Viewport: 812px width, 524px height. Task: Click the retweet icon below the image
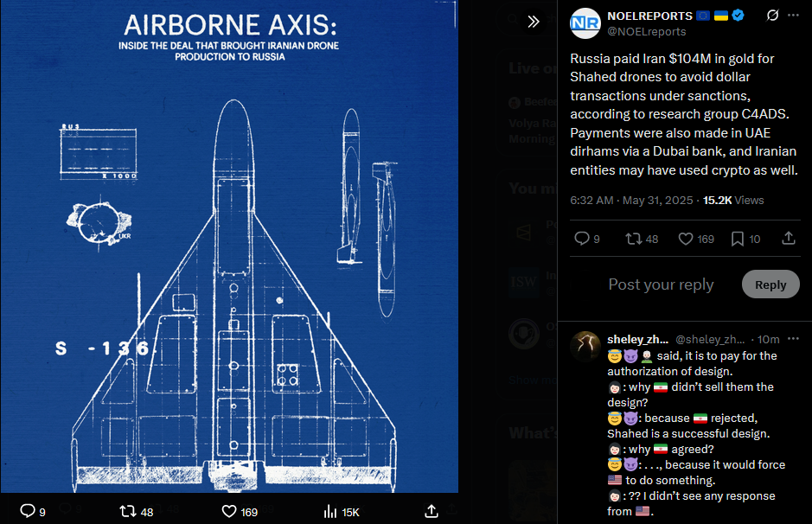coord(128,512)
